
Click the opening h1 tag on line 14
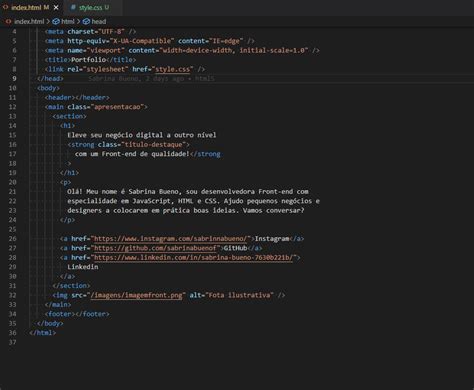[67, 126]
